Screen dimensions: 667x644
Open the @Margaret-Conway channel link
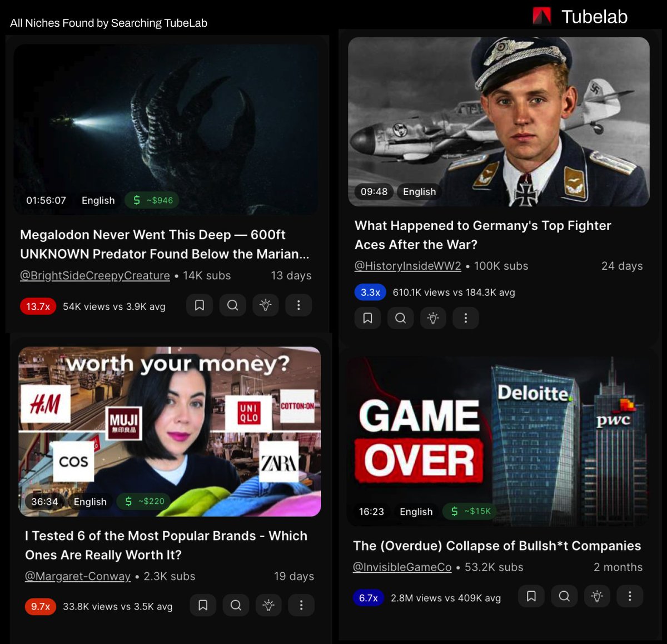point(78,577)
